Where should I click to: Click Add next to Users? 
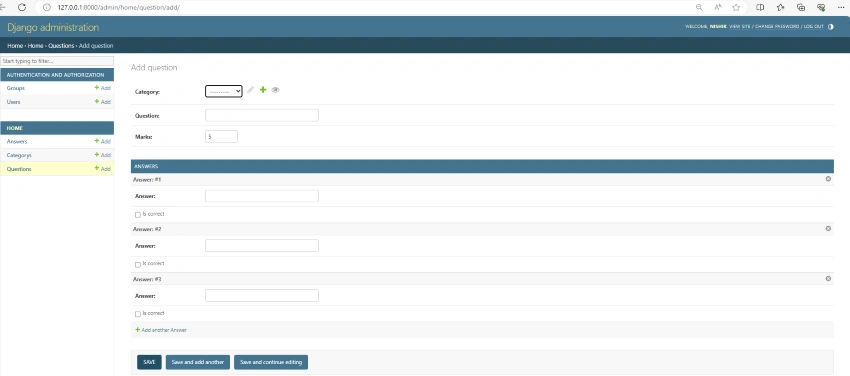coord(102,102)
